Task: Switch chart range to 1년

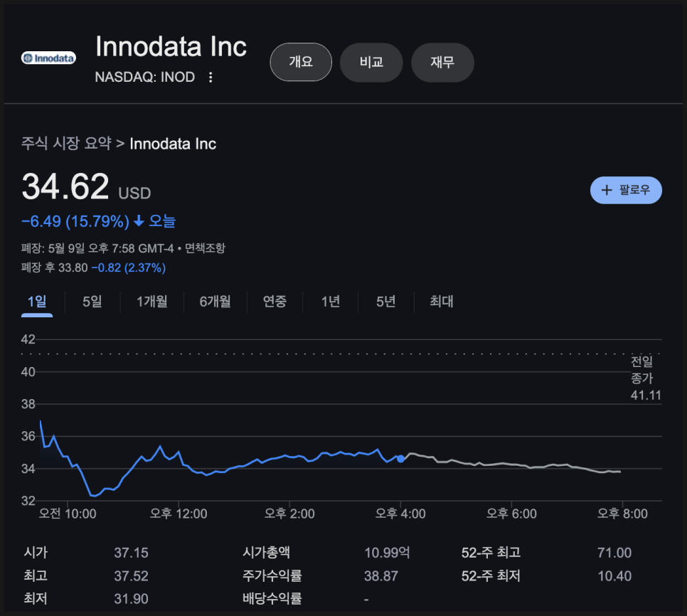Action: (331, 302)
